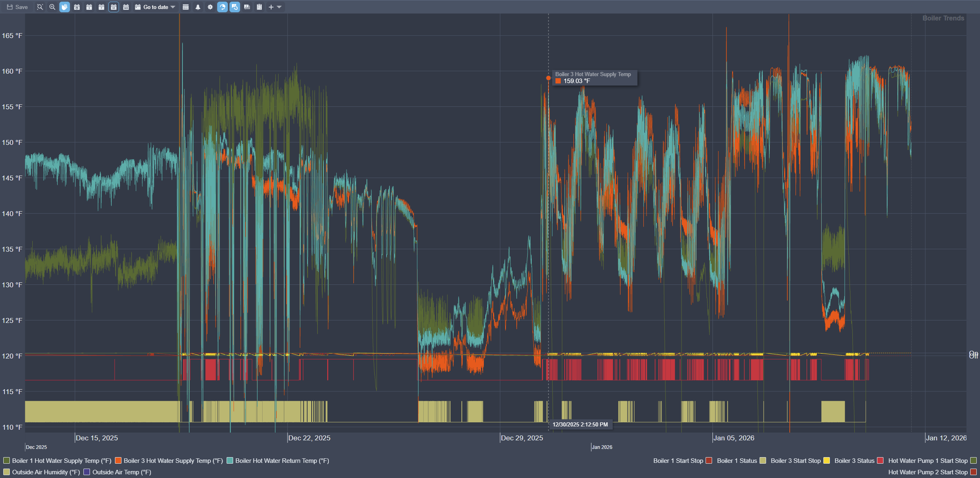Switch to 7-day calendar range
The image size is (980, 478).
point(101,7)
